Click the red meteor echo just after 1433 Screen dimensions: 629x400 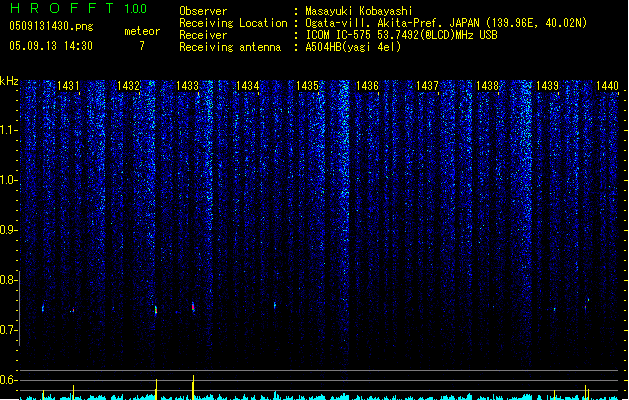pos(193,307)
